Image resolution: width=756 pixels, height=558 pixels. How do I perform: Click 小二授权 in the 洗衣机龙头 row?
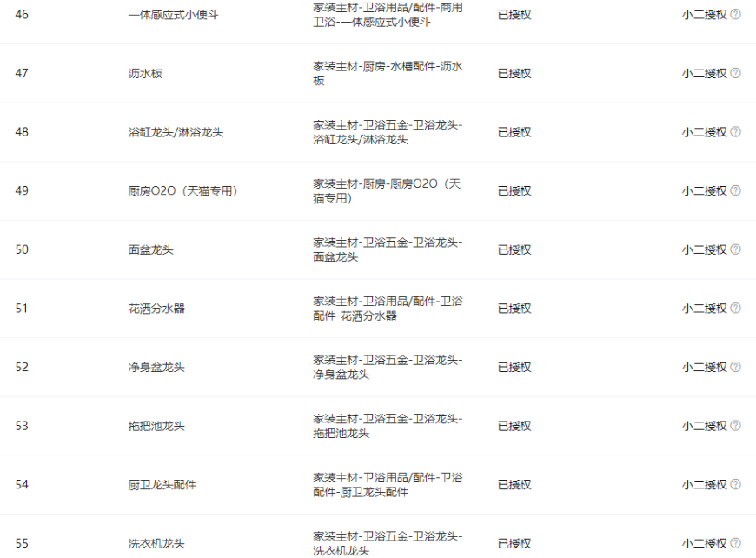click(x=704, y=543)
